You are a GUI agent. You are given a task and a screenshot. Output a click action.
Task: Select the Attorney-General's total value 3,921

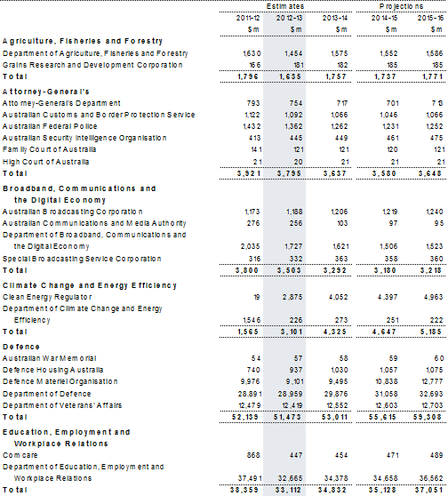pyautogui.click(x=249, y=173)
